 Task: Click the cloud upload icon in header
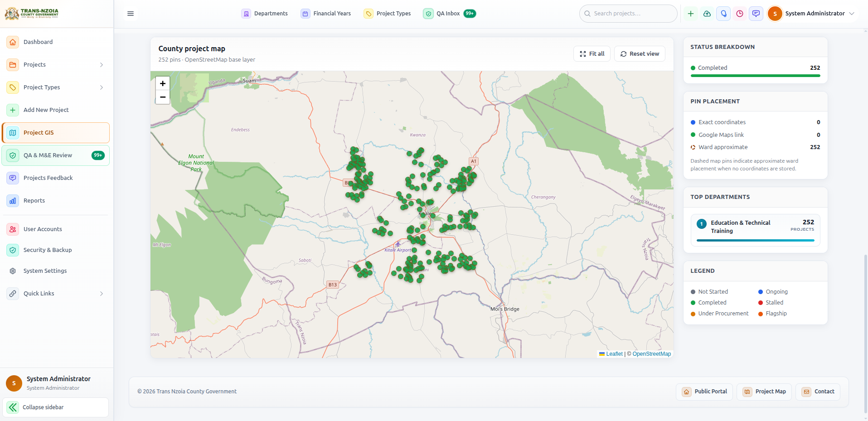pos(707,14)
